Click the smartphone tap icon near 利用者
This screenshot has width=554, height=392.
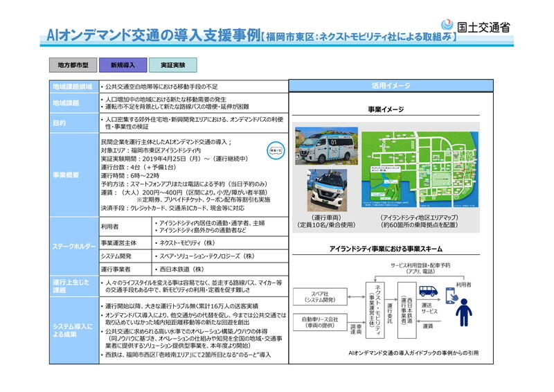(x=452, y=296)
